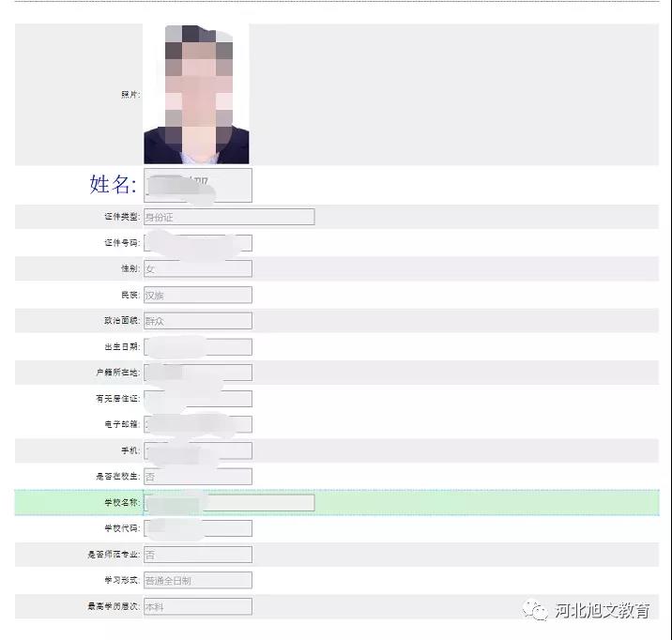672x640 pixels.
Task: Click the 姓名: label text
Action: pos(114,185)
